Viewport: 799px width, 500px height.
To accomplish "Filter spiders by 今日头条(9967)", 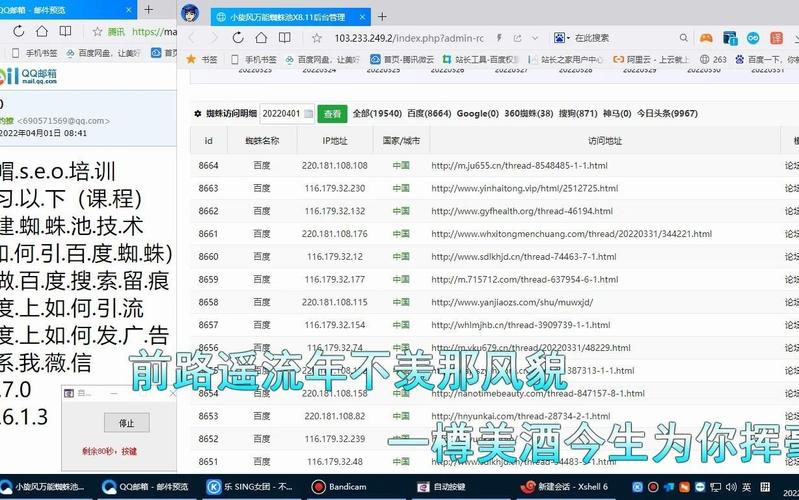I will [x=667, y=114].
